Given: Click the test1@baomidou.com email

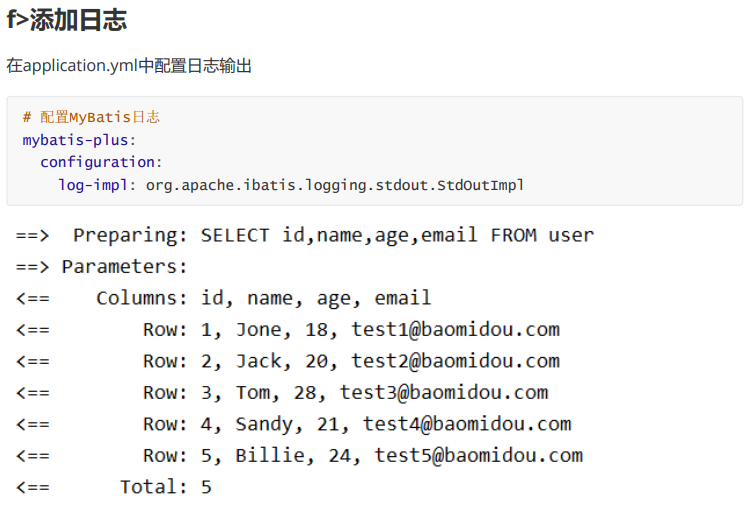Looking at the screenshot, I should pyautogui.click(x=455, y=330).
